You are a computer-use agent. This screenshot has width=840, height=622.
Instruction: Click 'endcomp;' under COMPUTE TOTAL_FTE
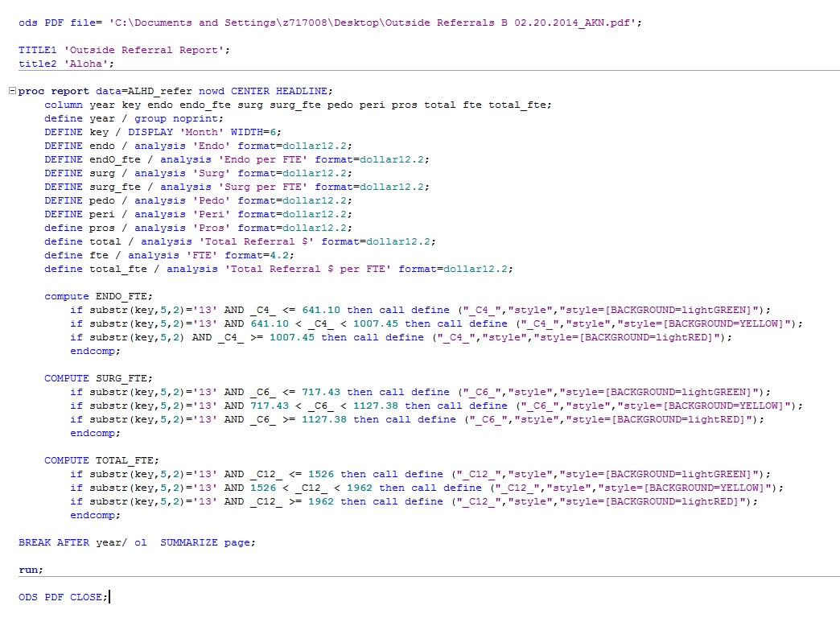pyautogui.click(x=96, y=515)
